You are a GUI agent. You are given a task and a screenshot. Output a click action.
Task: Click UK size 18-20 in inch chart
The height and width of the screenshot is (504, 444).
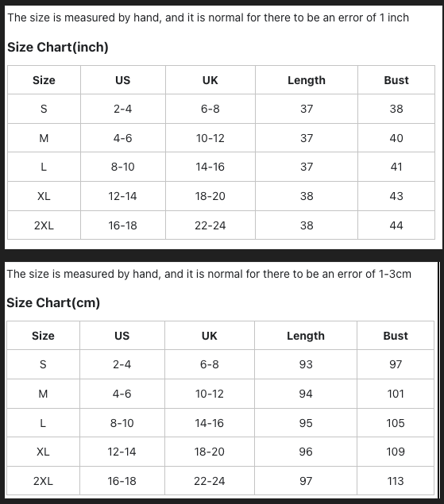(x=210, y=196)
